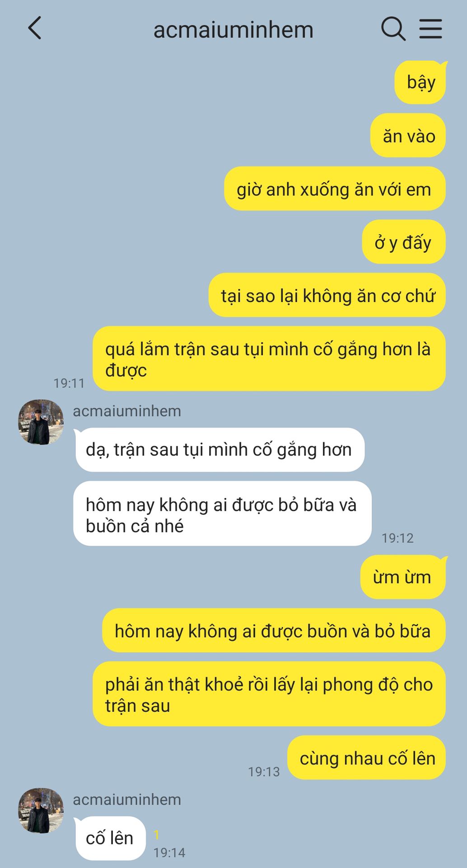Select the 'cùng nhau cố lên' bubble

point(367,758)
